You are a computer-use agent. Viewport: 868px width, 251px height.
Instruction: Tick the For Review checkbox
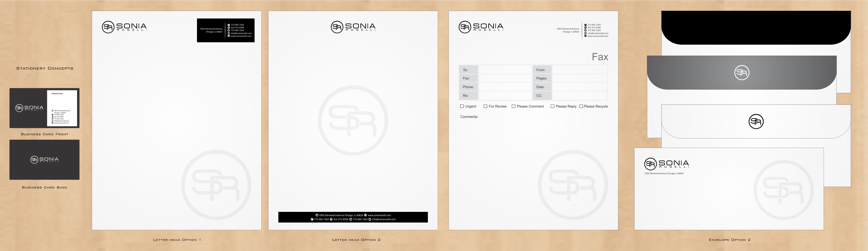[485, 106]
